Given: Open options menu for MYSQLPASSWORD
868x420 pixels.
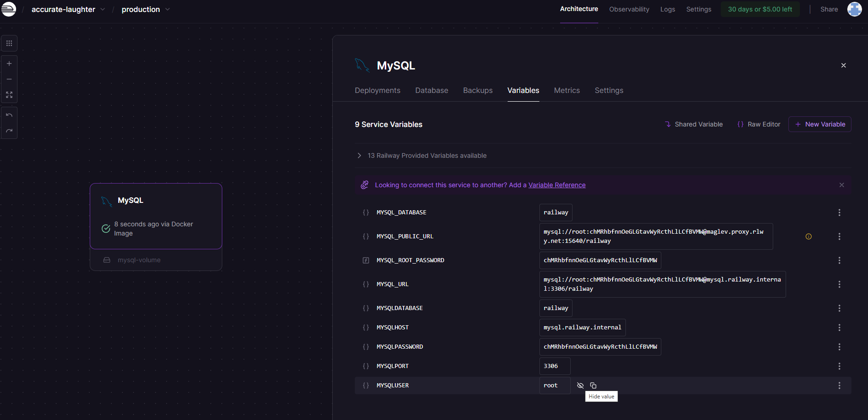Looking at the screenshot, I should 839,347.
